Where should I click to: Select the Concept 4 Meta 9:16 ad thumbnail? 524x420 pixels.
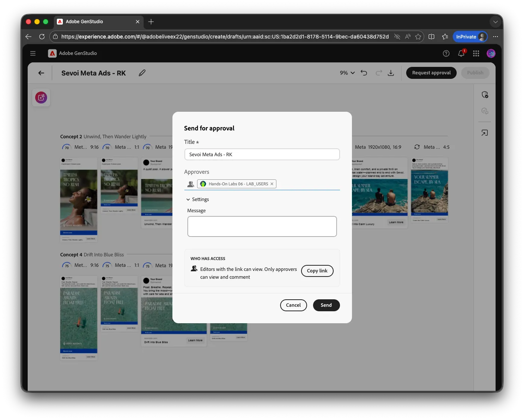click(x=79, y=318)
